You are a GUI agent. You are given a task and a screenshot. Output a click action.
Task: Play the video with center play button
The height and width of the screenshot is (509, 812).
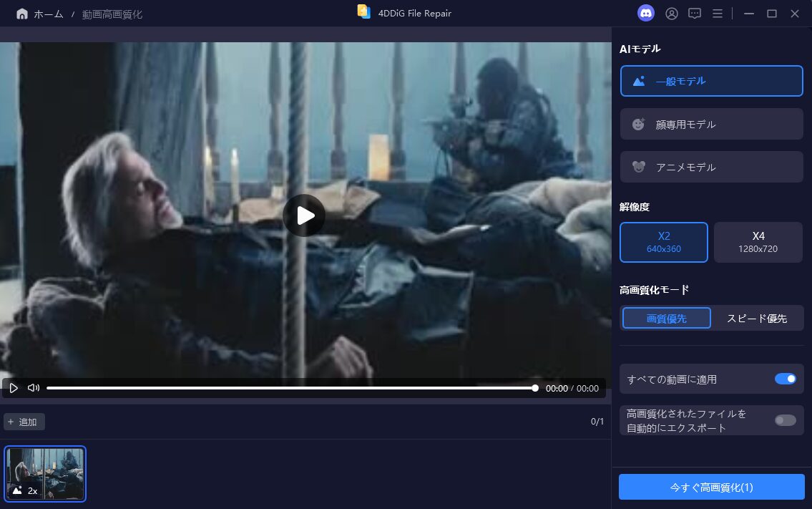click(x=304, y=215)
